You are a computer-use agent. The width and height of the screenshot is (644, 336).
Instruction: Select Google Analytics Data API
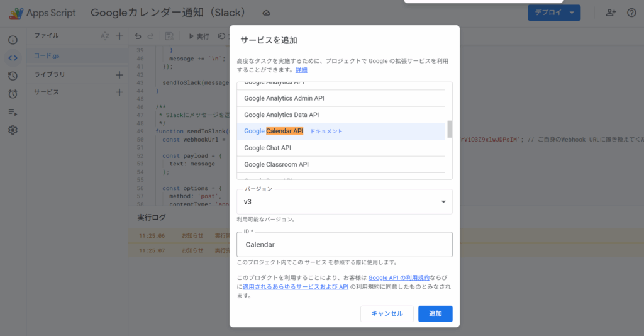click(x=341, y=115)
